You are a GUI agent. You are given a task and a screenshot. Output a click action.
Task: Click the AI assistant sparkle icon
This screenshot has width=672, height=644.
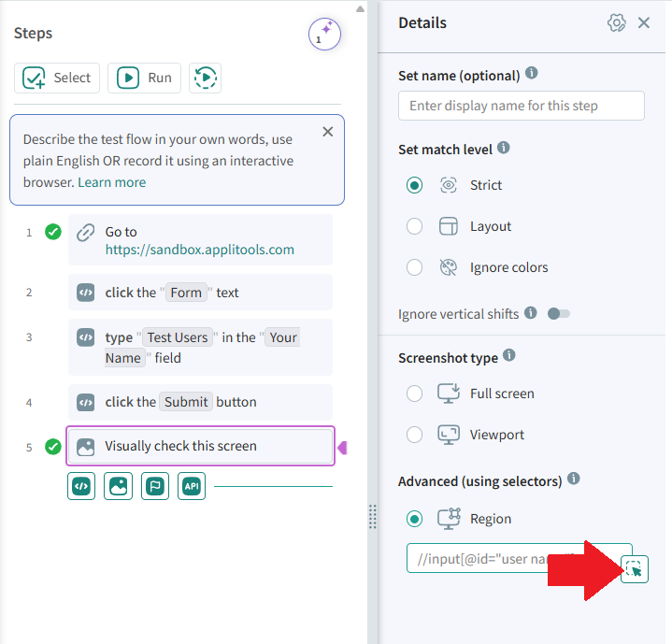tap(324, 36)
